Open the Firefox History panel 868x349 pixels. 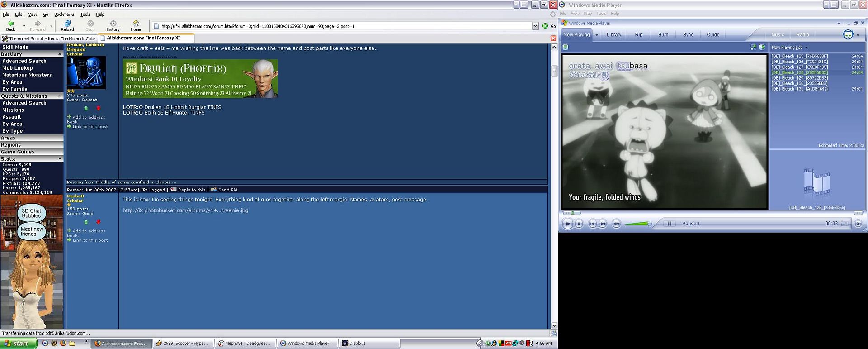(113, 26)
